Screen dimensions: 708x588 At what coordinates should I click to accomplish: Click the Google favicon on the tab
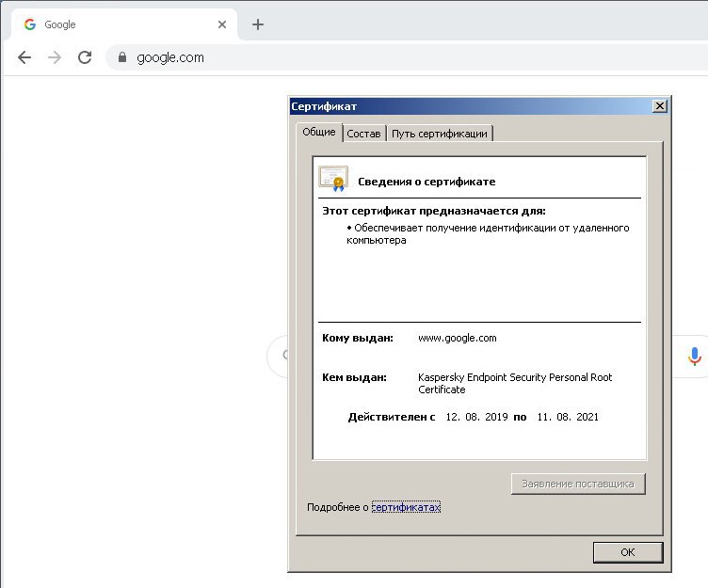coord(30,24)
